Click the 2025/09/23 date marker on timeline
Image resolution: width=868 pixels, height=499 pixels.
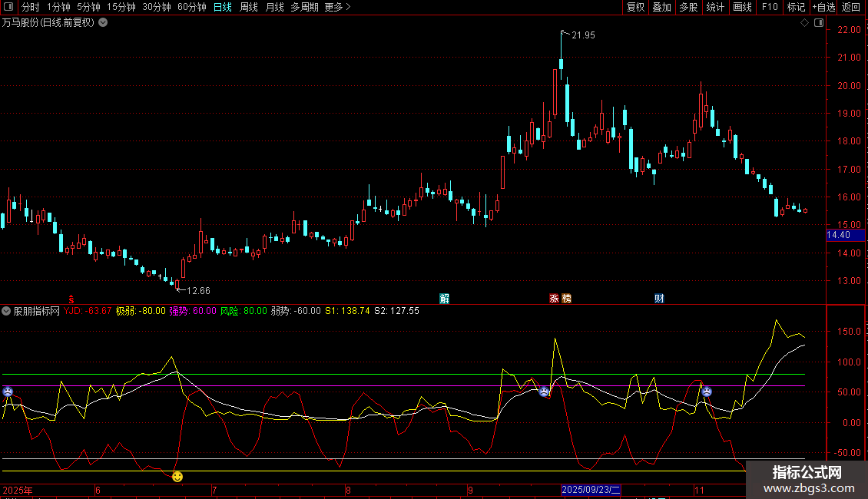tap(591, 490)
